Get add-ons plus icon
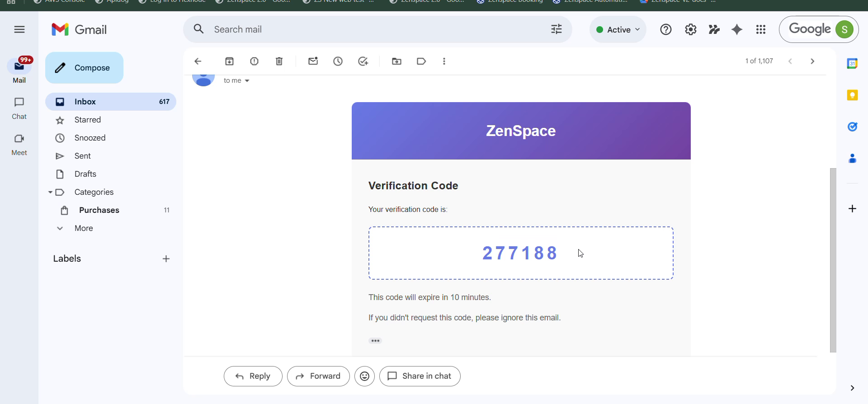The width and height of the screenshot is (868, 404). (852, 208)
